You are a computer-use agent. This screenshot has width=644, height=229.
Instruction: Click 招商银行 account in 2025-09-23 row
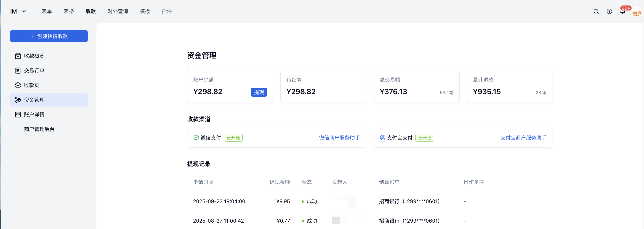click(409, 202)
